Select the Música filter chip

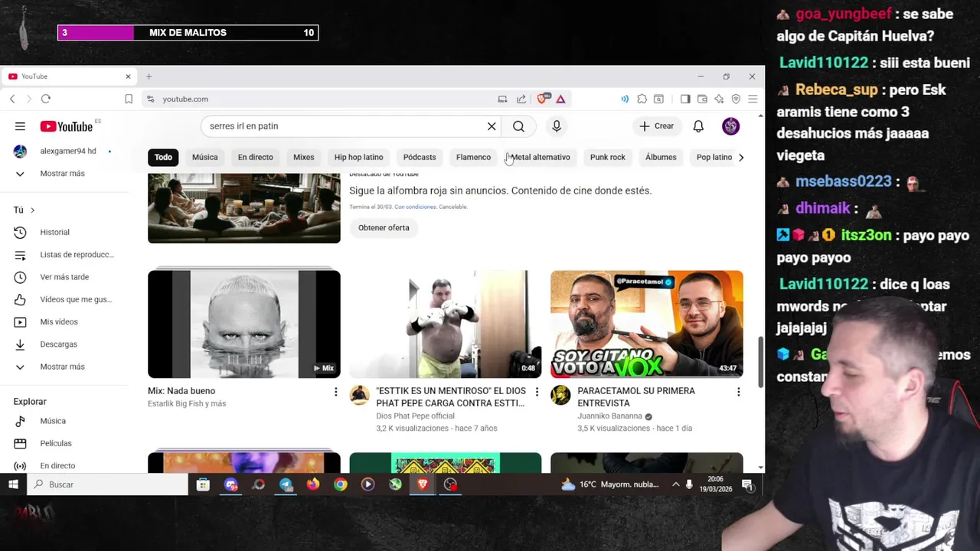[x=204, y=157]
